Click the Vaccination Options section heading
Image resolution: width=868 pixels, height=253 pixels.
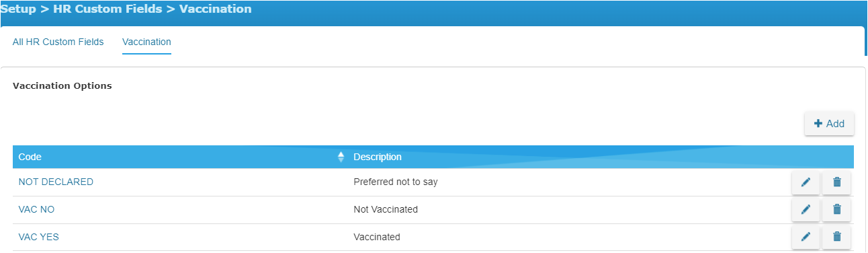click(x=62, y=86)
